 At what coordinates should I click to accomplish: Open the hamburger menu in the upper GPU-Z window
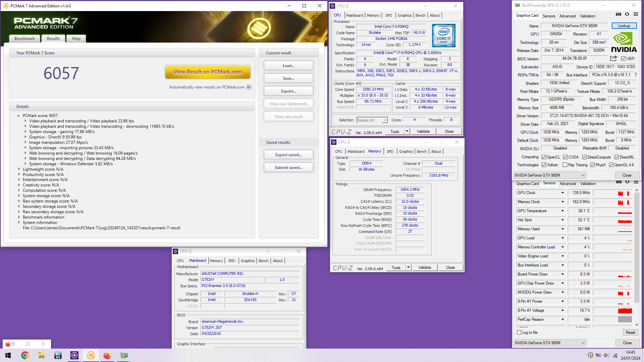[636, 14]
